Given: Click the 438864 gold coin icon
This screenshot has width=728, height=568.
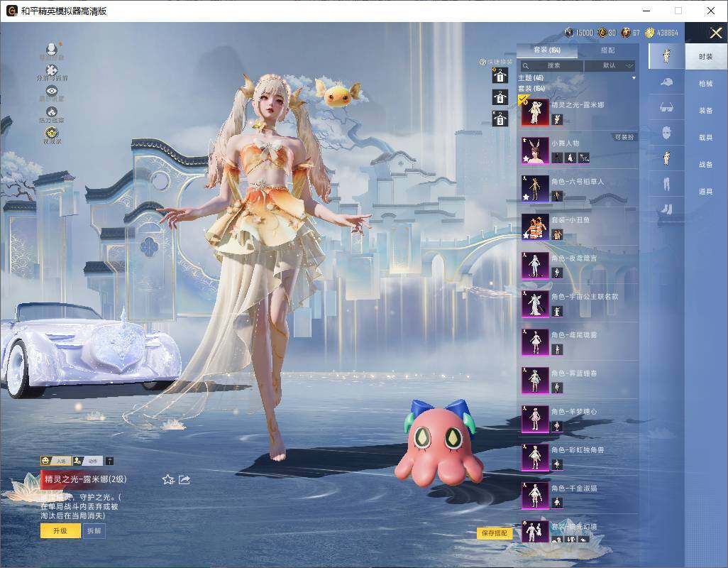Looking at the screenshot, I should 649,33.
